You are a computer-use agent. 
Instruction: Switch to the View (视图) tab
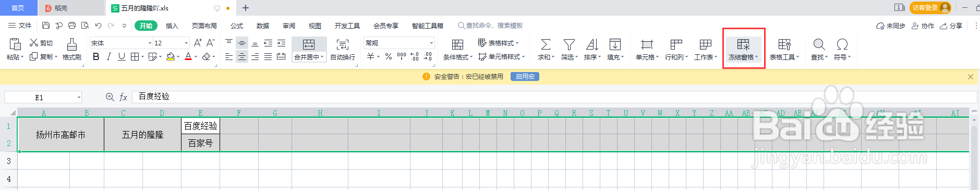(315, 26)
